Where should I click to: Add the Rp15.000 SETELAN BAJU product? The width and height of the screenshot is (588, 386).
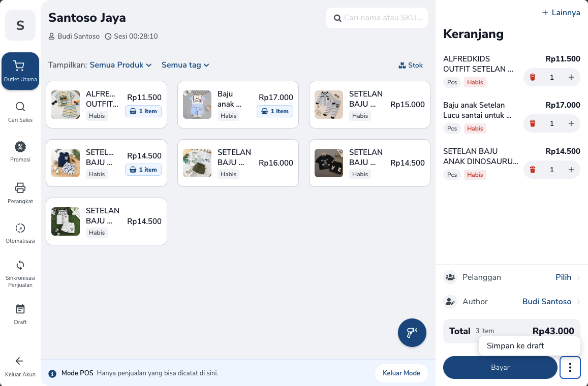pos(370,105)
